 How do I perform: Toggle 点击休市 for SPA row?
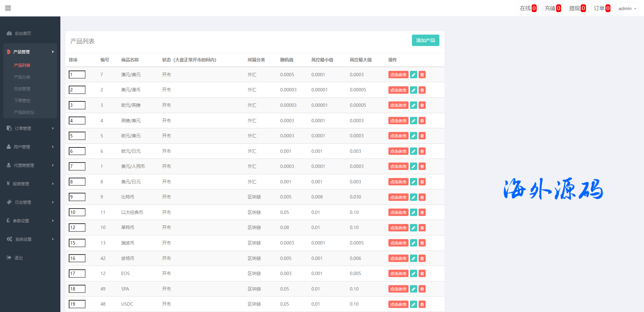point(398,289)
